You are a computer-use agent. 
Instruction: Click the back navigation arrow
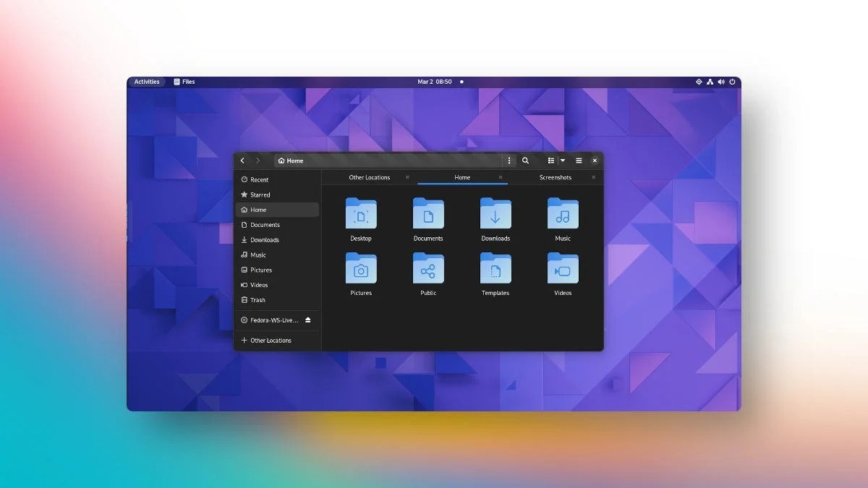point(242,160)
